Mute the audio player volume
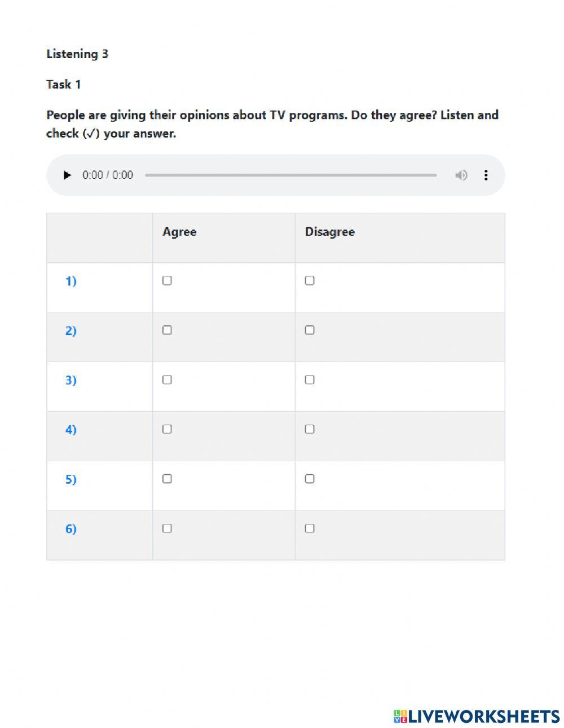Screen dimensions: 564x728 tap(461, 175)
